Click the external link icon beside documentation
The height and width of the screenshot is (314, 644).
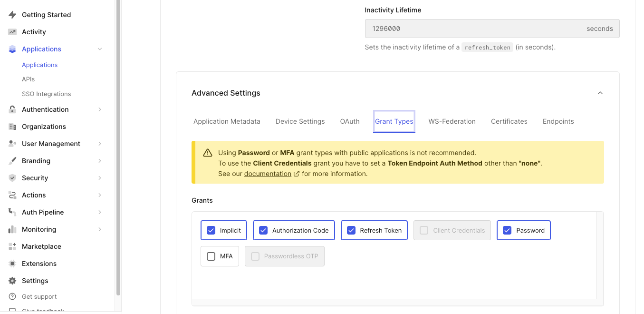click(x=297, y=174)
